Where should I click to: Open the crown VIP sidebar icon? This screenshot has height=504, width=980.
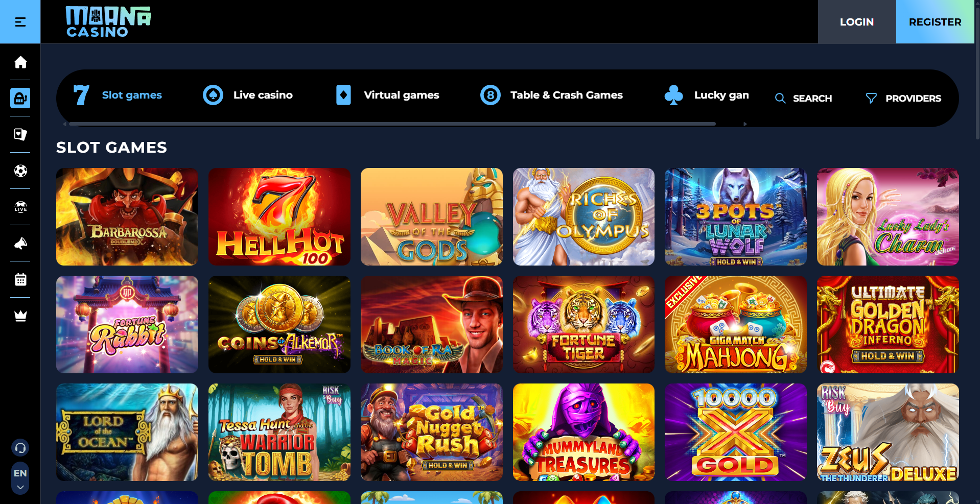(20, 316)
